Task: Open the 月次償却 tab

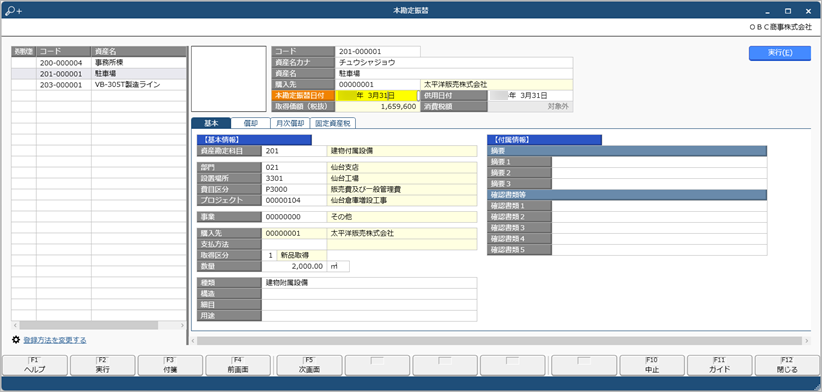Action: coord(290,123)
